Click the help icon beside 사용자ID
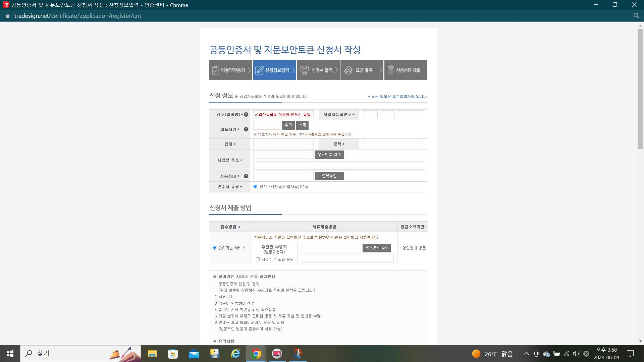Viewport: 644px width, 362px height. (246, 176)
